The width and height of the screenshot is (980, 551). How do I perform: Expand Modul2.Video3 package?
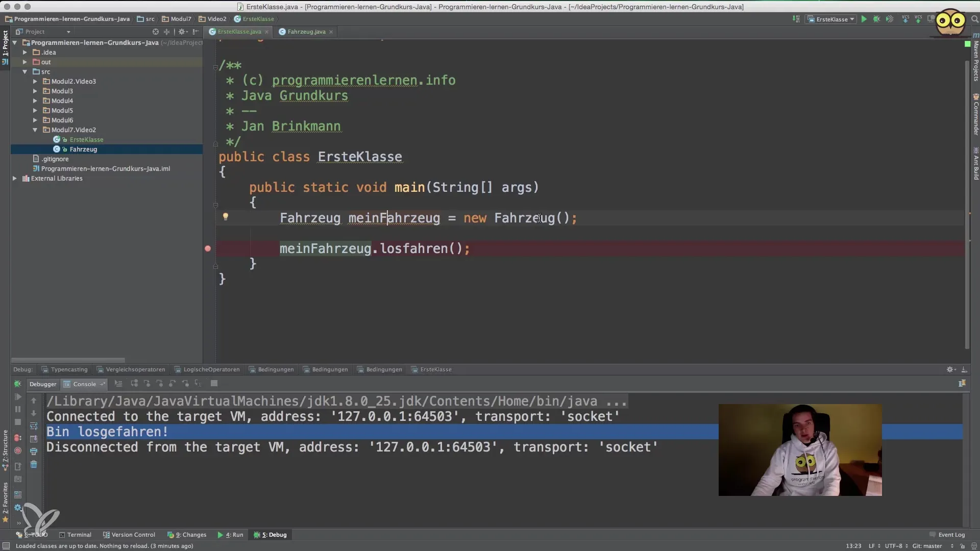tap(35, 82)
